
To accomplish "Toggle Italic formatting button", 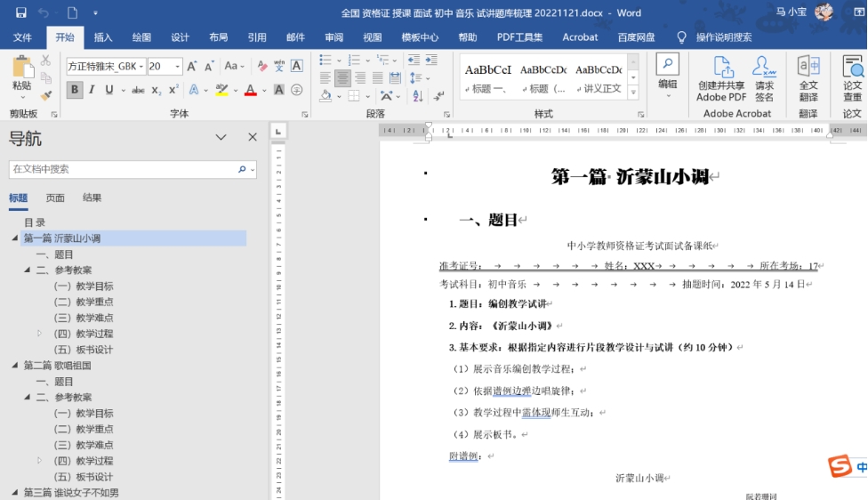I will (92, 90).
